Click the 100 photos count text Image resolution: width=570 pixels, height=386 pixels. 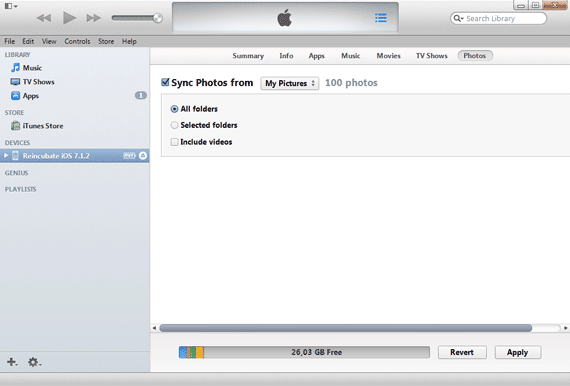coord(351,83)
